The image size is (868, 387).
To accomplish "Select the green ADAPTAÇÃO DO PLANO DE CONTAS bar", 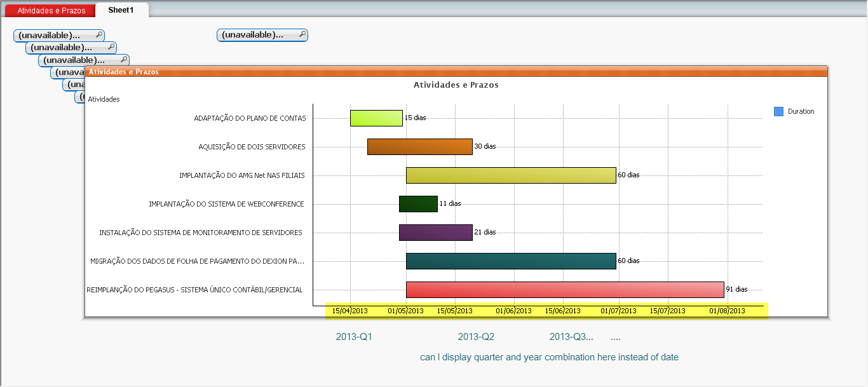I will pyautogui.click(x=376, y=118).
